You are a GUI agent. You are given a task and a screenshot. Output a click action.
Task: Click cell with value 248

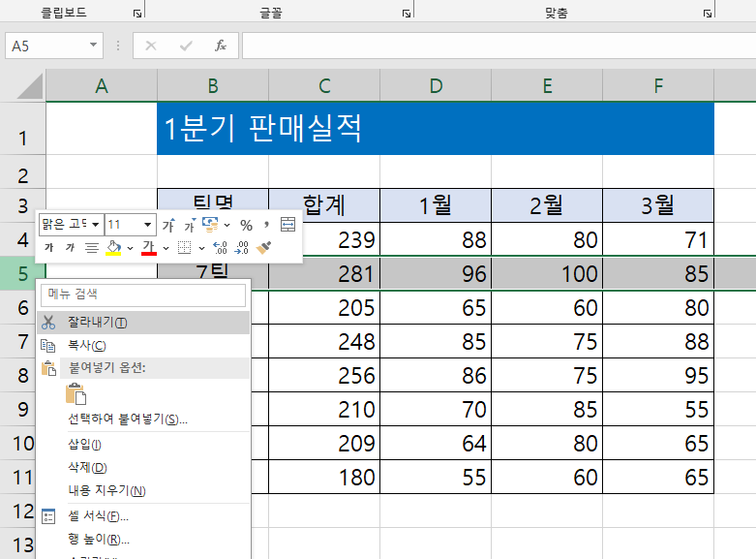[x=324, y=341]
